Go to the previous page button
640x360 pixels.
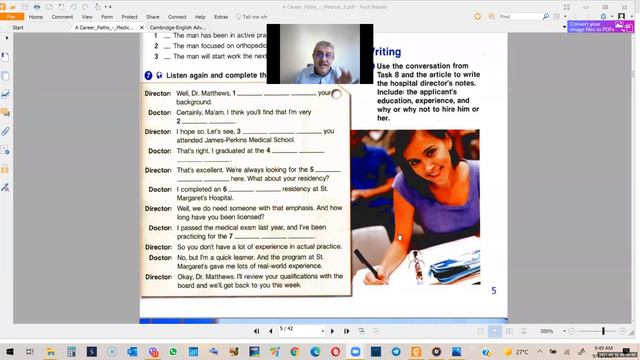(x=271, y=331)
